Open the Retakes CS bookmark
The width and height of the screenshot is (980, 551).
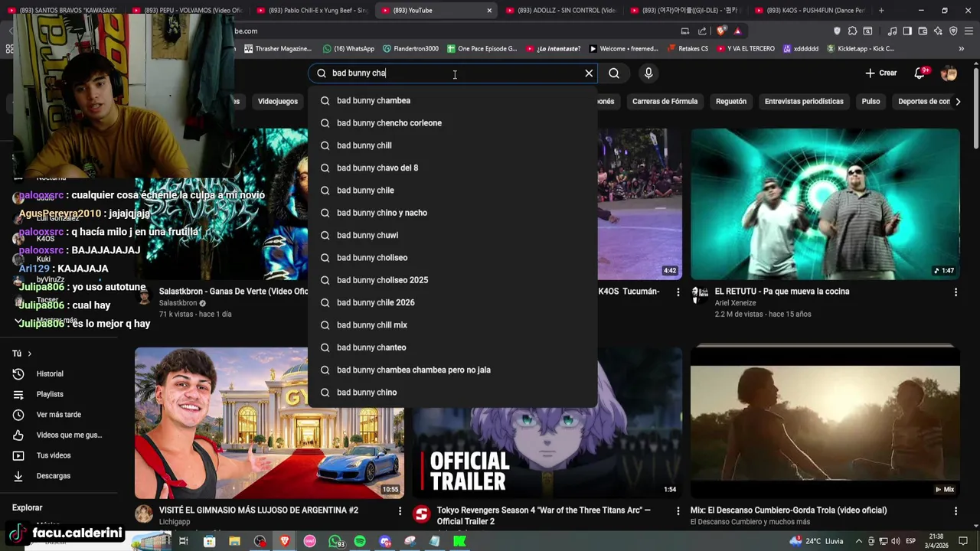coord(688,49)
